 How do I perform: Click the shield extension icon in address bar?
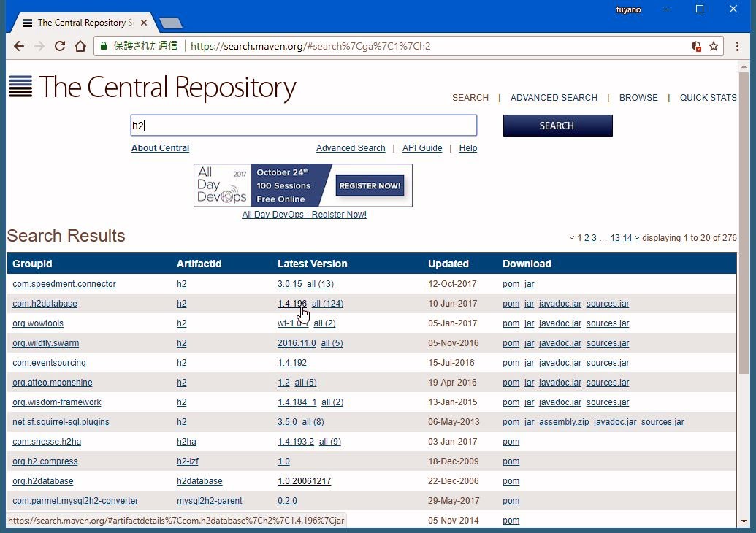point(696,46)
